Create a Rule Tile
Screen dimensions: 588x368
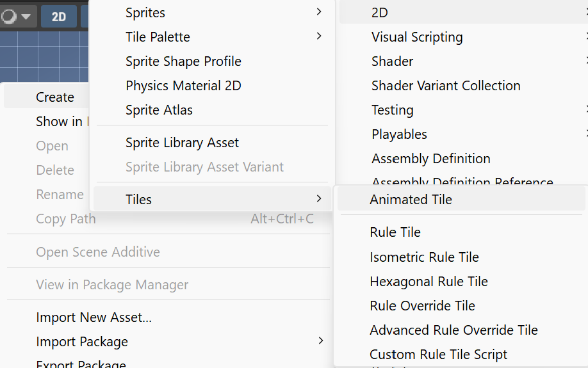[x=395, y=232]
